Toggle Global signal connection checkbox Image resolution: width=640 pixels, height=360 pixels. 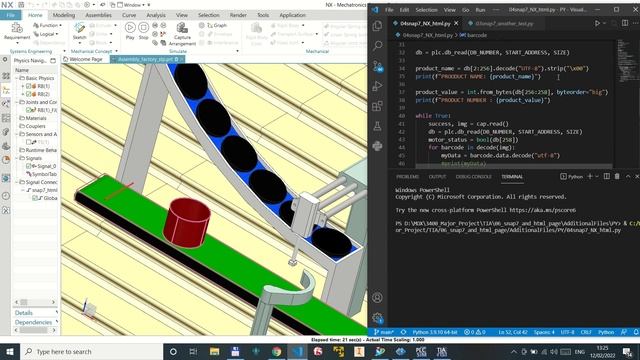[35, 198]
